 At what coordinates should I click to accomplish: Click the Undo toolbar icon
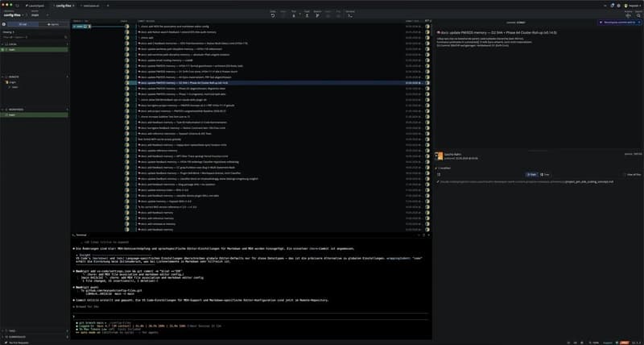click(x=273, y=15)
